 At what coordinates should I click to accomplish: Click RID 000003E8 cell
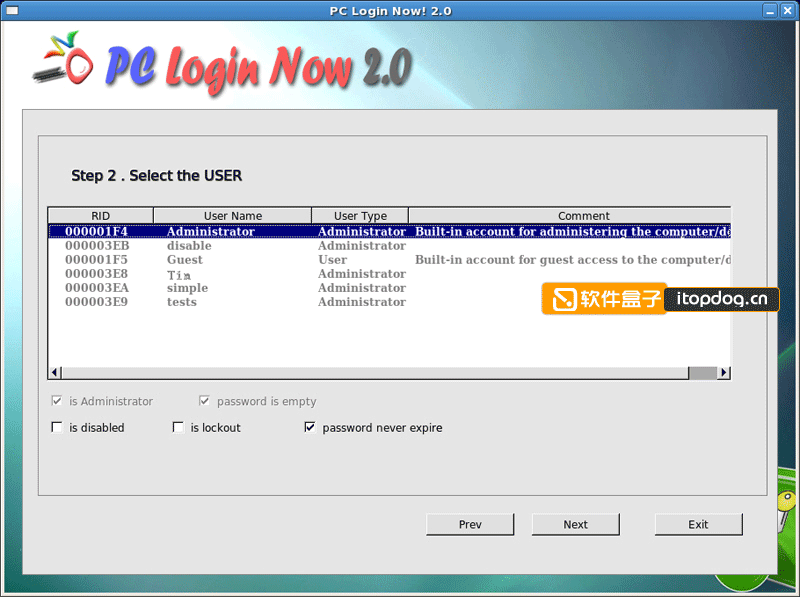pyautogui.click(x=96, y=274)
